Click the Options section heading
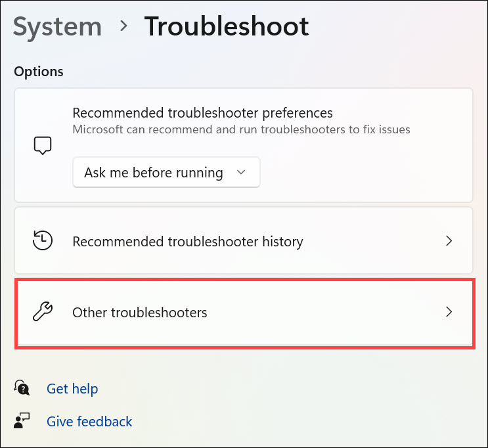 [39, 71]
